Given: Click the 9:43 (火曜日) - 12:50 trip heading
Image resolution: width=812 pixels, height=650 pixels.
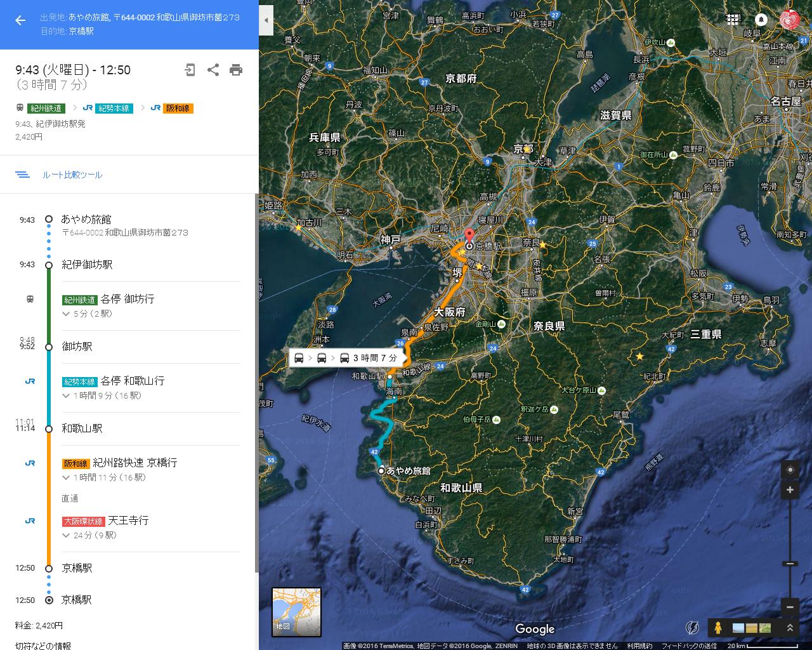Looking at the screenshot, I should pos(73,70).
